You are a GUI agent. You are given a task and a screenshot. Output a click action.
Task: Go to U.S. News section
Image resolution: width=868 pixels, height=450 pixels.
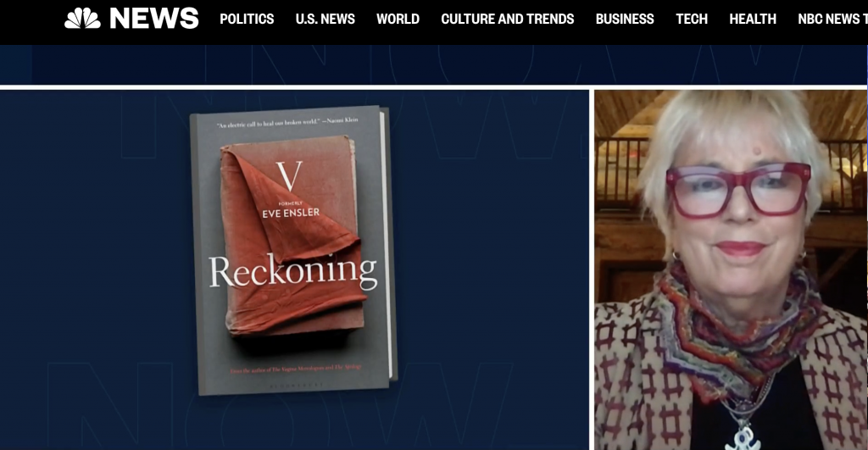click(325, 19)
